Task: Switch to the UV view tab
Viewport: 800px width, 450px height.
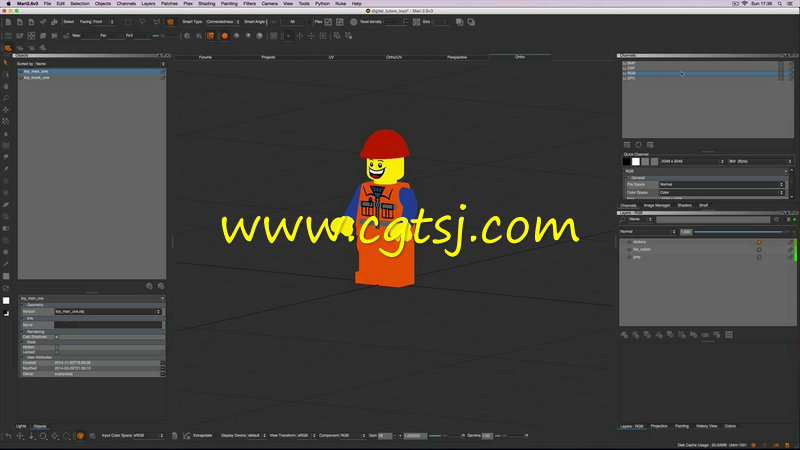Action: click(331, 57)
